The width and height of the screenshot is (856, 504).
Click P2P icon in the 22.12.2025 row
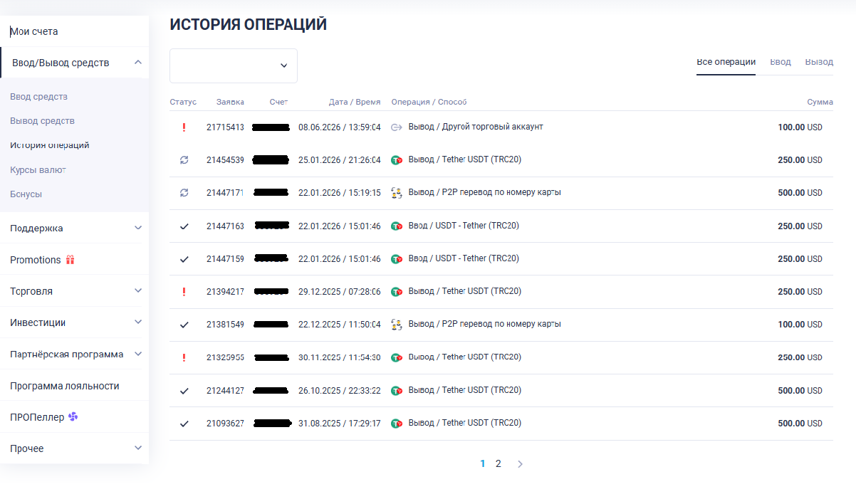point(397,325)
